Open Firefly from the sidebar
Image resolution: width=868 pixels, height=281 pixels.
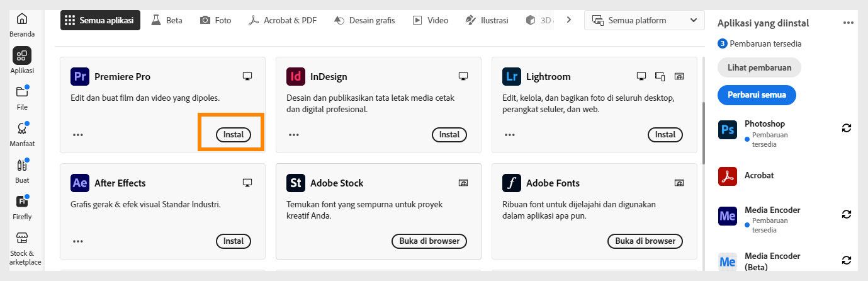pos(22,207)
